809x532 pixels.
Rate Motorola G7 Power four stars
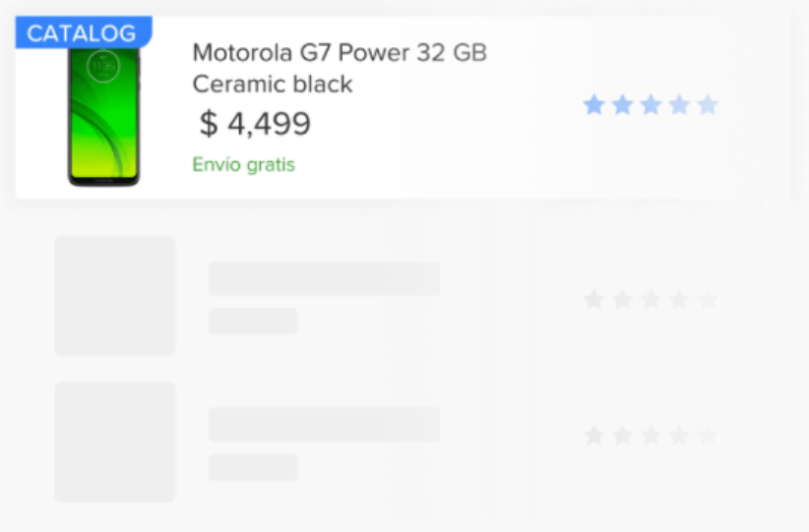pos(679,105)
